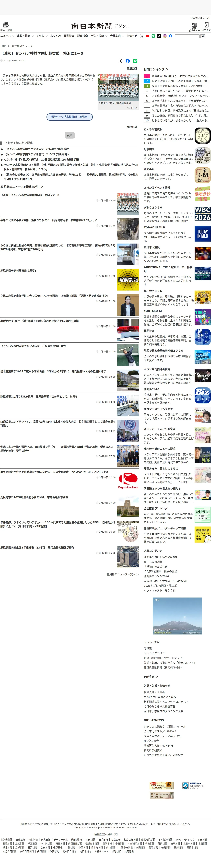The height and width of the screenshot is (868, 211).
Task: Open the 高校野球 tag above article photo
Action: point(132,68)
